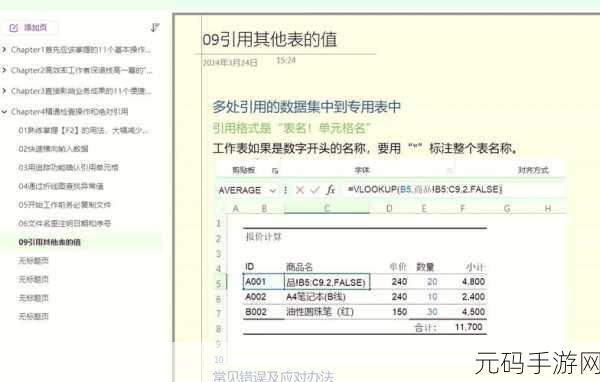The height and width of the screenshot is (382, 600).
Task: Click the page time 15:24
Action: pyautogui.click(x=286, y=60)
